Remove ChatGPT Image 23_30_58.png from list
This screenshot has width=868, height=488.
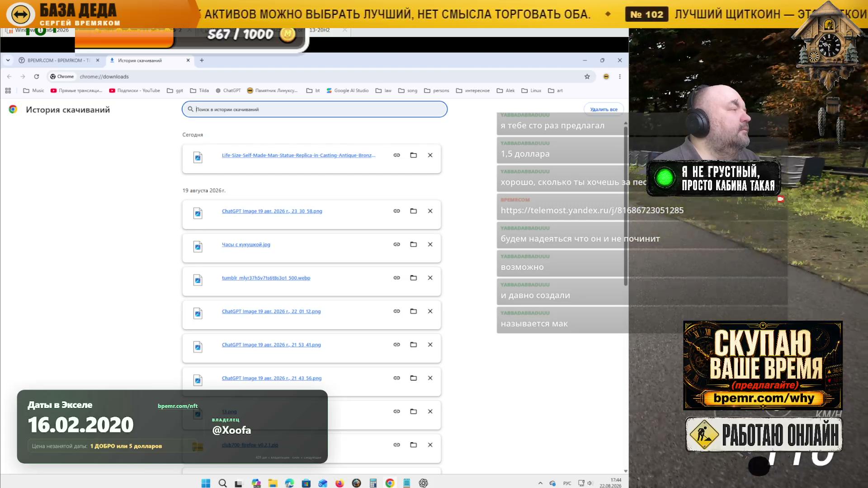[x=430, y=211]
